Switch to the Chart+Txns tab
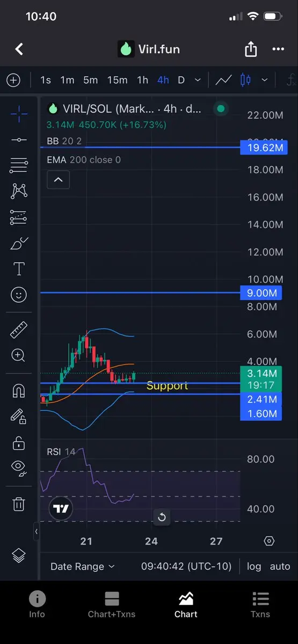Screen dimensions: 298x644 112,605
